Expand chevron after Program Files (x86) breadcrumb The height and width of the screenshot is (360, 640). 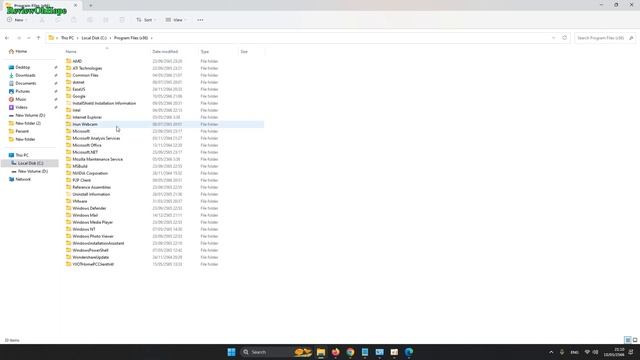pyautogui.click(x=152, y=38)
